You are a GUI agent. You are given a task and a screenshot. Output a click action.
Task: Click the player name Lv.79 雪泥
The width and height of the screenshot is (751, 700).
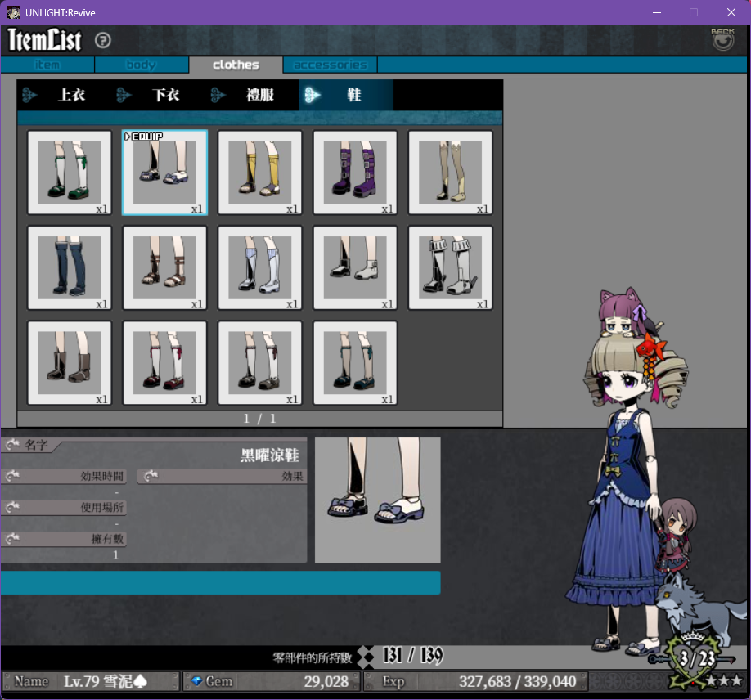click(x=105, y=681)
